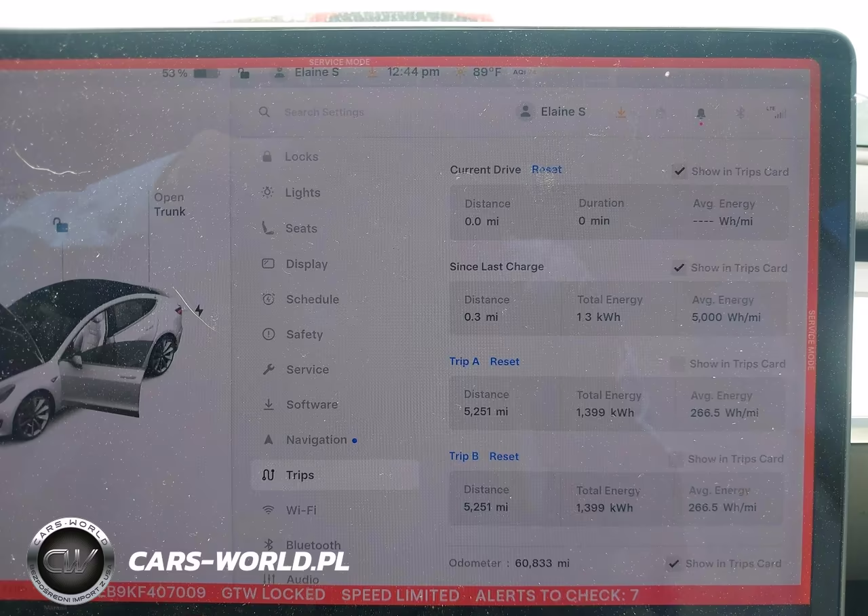Uncheck Show in Trips Card for Odometer
868x616 pixels.
[x=673, y=564]
